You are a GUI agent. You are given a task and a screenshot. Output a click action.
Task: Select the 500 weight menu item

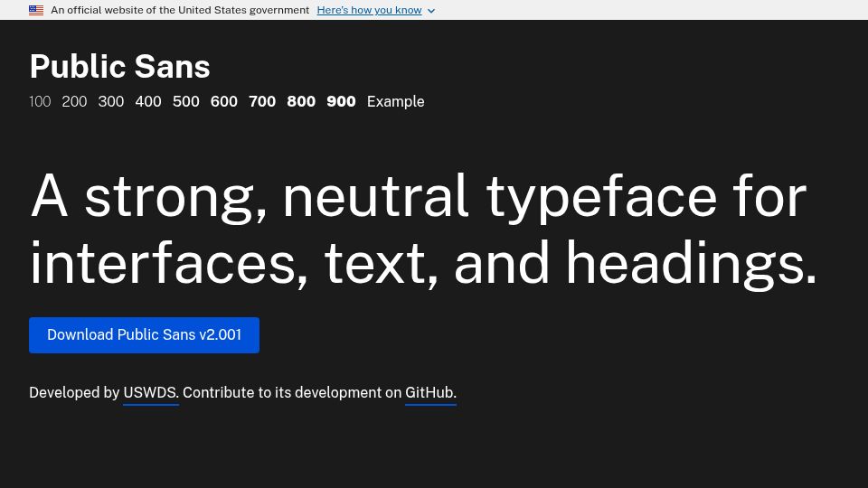click(x=186, y=101)
